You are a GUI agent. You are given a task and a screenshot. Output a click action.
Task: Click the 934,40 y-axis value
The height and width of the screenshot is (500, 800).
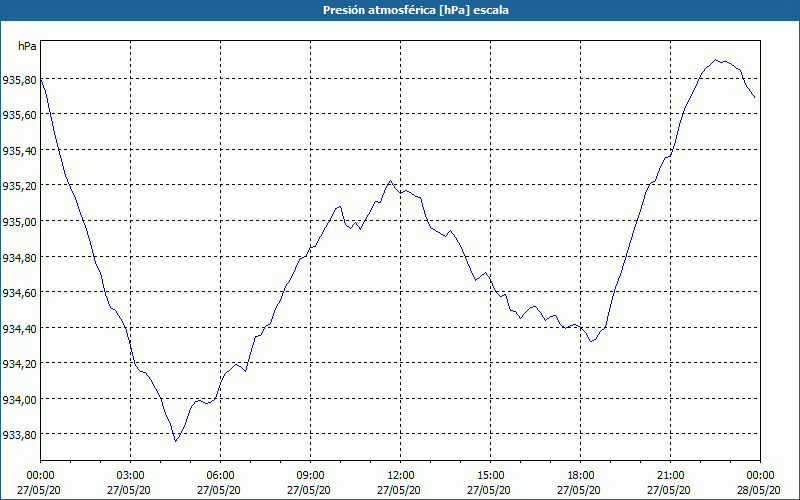(x=19, y=329)
